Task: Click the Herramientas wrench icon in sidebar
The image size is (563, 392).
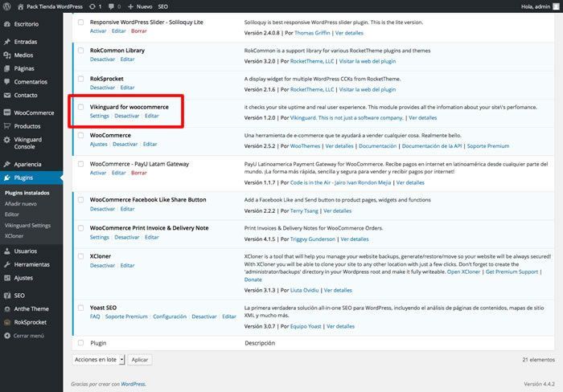Action: pos(7,264)
